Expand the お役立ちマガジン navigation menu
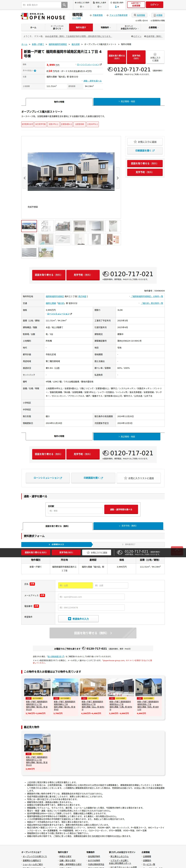This screenshot has height=868, width=186. (129, 27)
